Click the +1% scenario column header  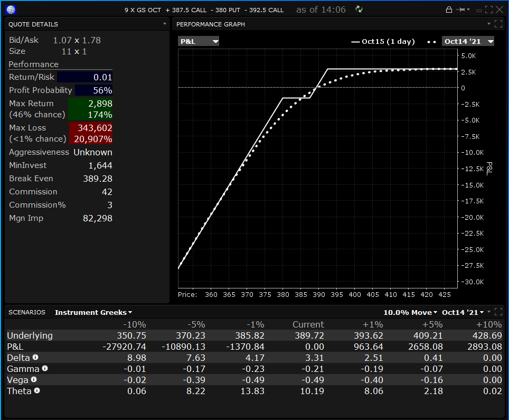click(373, 324)
